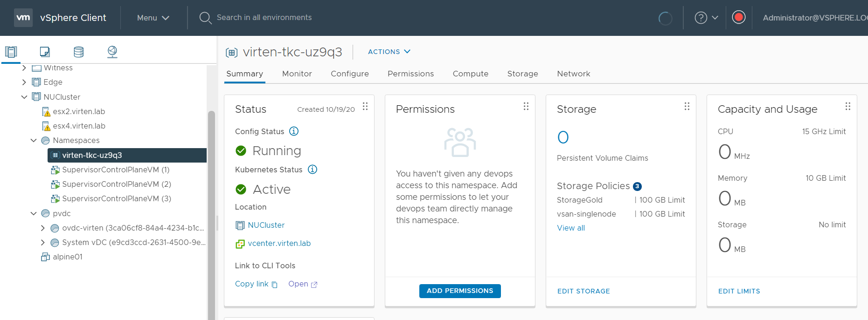This screenshot has width=868, height=320.
Task: Open the vcenter.virten.lab link
Action: (279, 243)
